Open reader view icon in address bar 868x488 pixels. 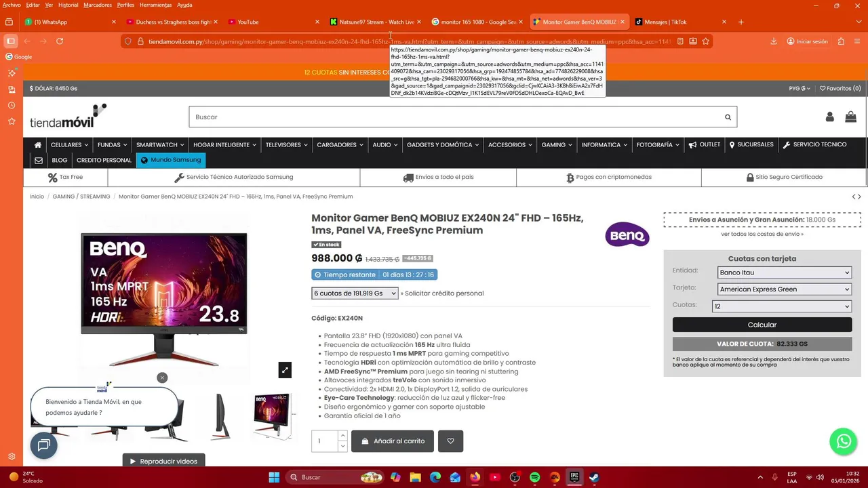pos(679,41)
